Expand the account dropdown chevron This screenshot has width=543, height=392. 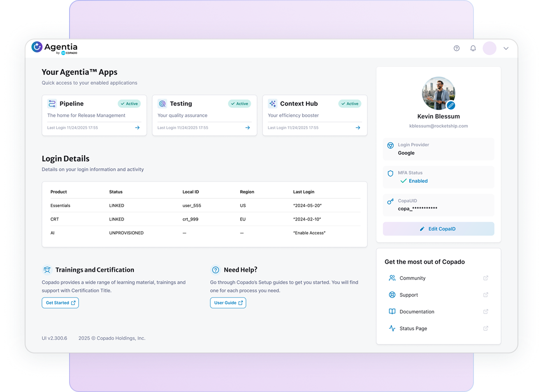coord(506,48)
